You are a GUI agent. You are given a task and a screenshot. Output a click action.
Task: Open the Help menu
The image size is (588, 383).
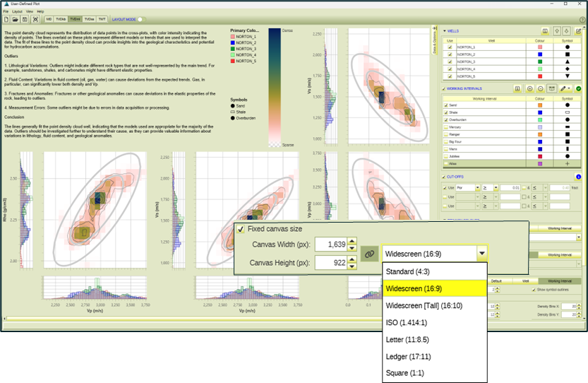(x=40, y=11)
